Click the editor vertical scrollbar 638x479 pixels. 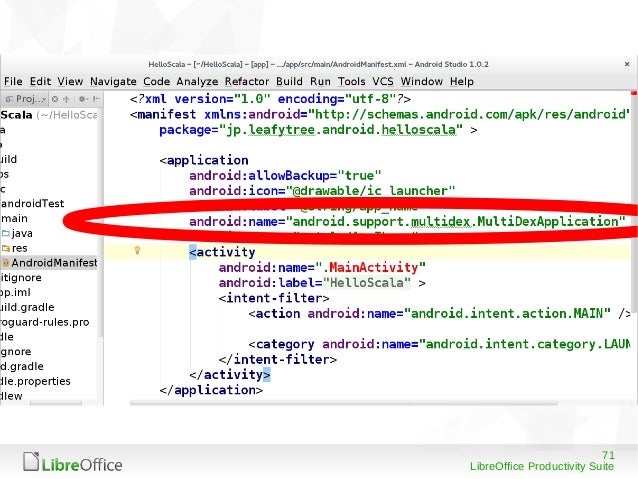coord(634,203)
